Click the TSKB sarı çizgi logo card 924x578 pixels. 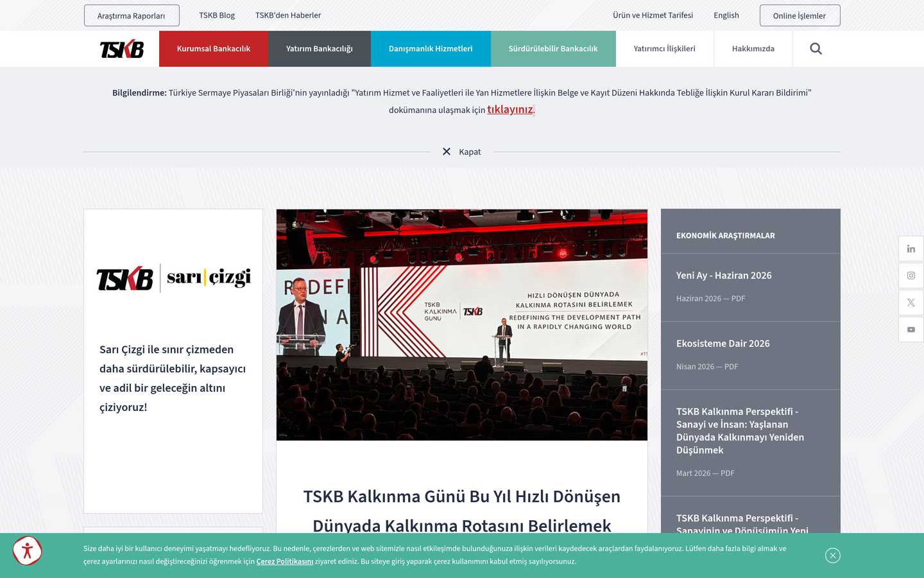pos(173,278)
